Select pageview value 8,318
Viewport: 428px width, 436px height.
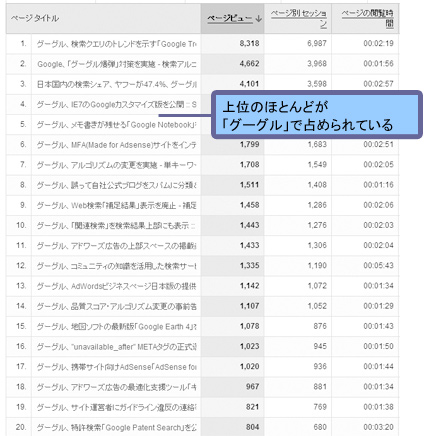(249, 43)
